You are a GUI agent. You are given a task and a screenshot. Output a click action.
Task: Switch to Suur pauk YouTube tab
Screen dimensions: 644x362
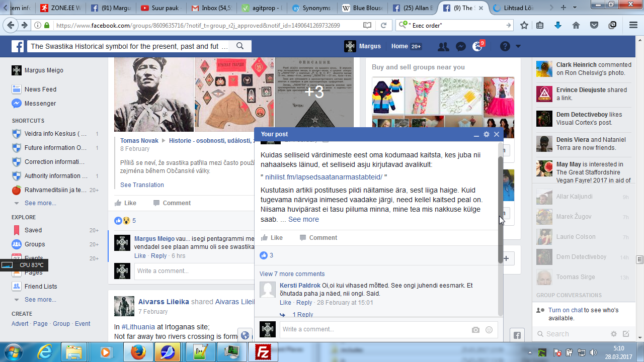[161, 8]
